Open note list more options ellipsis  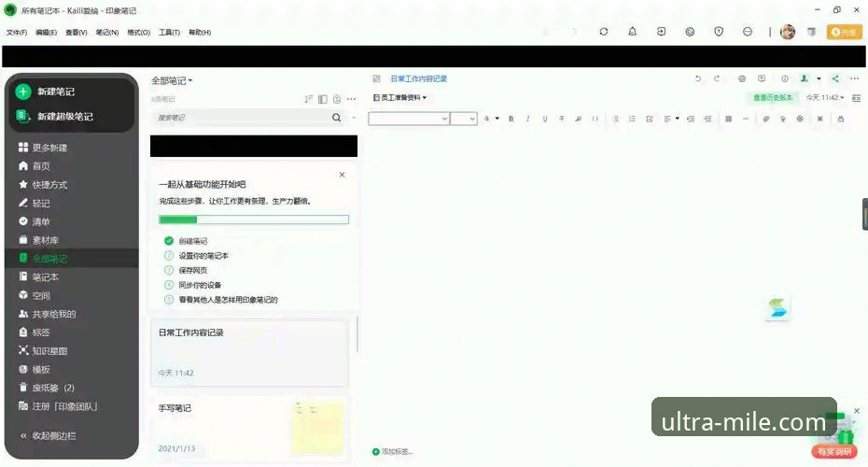pyautogui.click(x=351, y=99)
